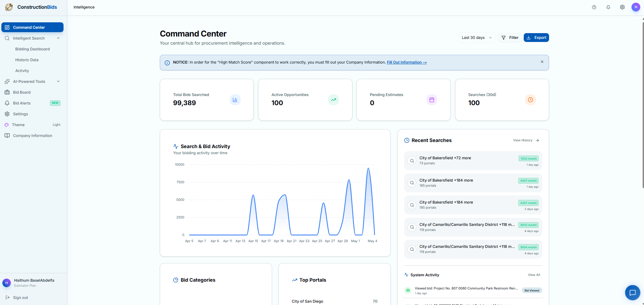This screenshot has height=305, width=644.
Task: Click the NEW badge on Bid Alerts
Action: coord(55,103)
